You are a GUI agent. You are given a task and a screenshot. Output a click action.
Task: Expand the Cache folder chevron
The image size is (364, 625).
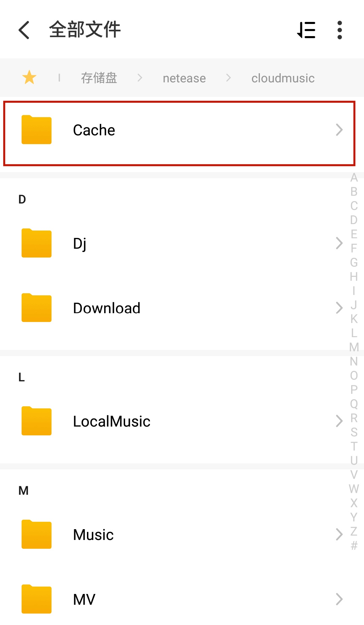coord(339,130)
